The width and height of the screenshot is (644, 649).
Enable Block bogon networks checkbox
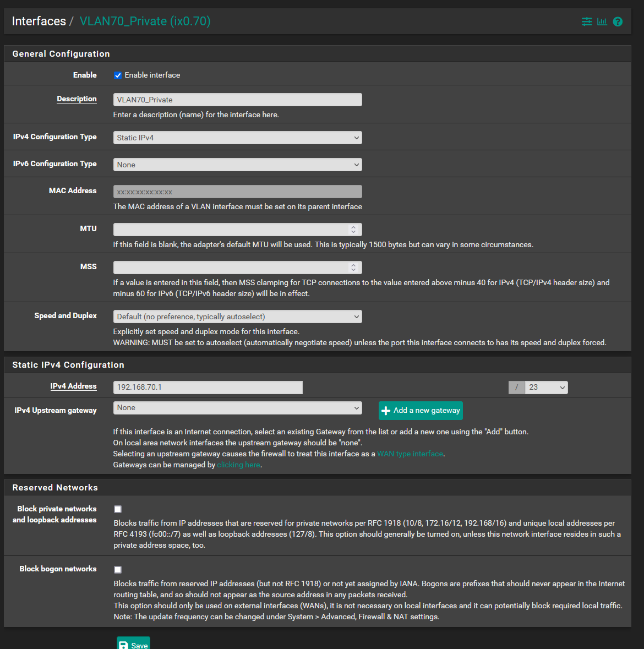tap(118, 570)
